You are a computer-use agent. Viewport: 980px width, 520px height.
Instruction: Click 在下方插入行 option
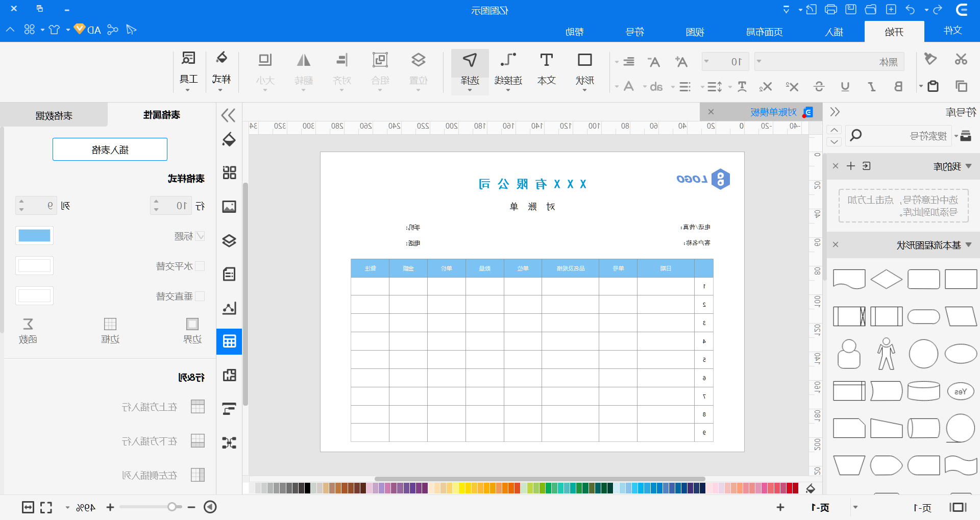[163, 441]
